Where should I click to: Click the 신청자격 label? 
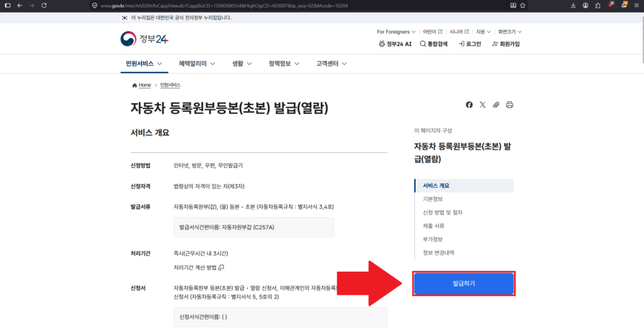(140, 186)
